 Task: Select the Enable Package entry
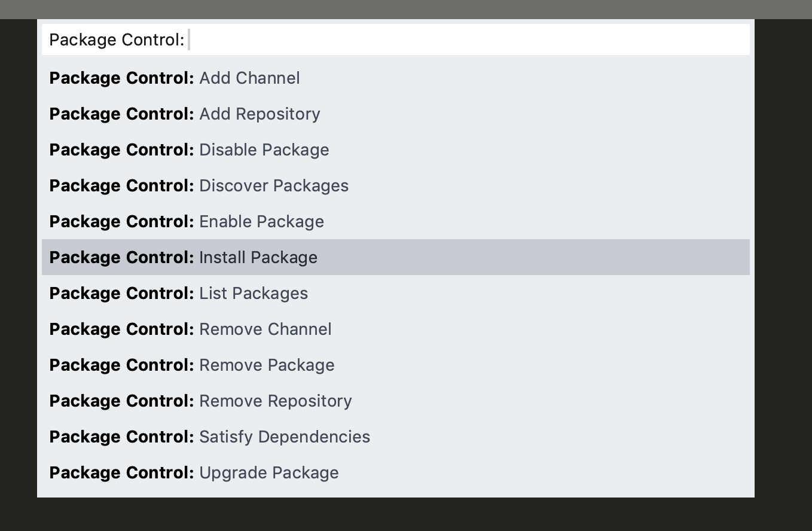click(395, 222)
